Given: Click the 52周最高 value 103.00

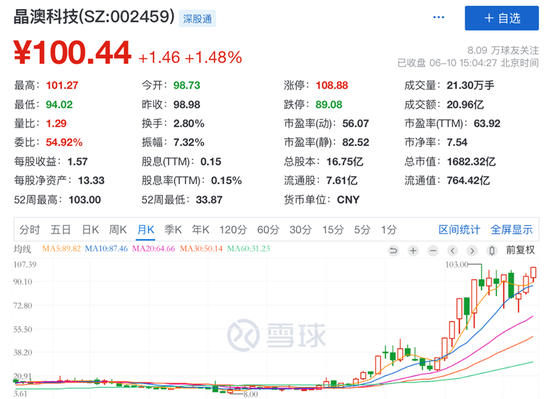Looking at the screenshot, I should (85, 200).
